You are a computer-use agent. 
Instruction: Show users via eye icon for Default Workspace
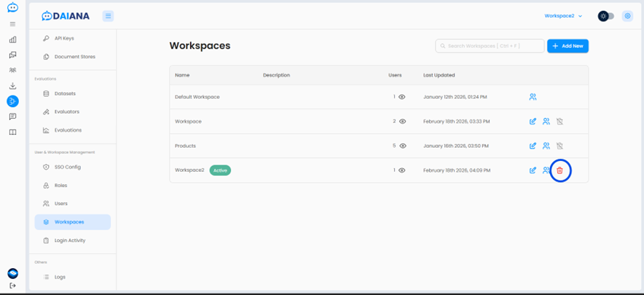click(402, 97)
